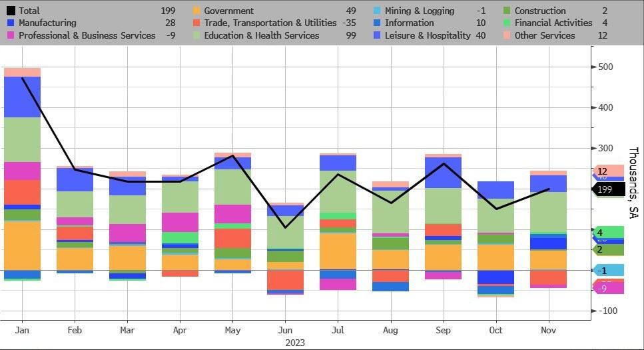Click the Education & Health Services legend label
The height and width of the screenshot is (350, 644).
[261, 35]
